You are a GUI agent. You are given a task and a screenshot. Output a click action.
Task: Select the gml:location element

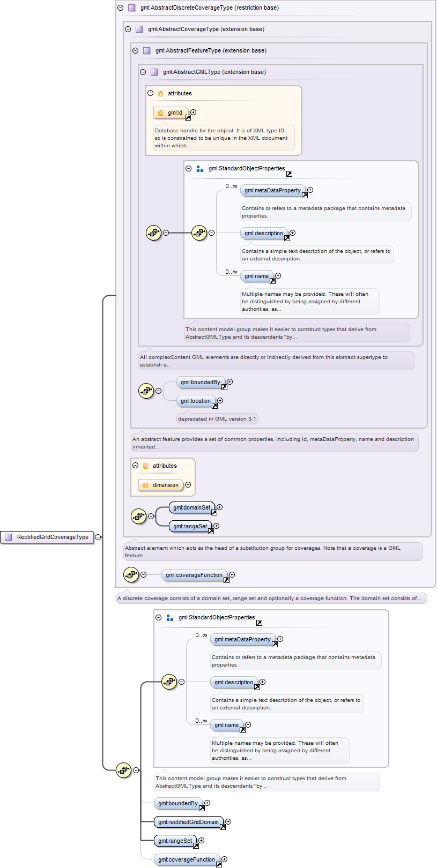pyautogui.click(x=196, y=401)
